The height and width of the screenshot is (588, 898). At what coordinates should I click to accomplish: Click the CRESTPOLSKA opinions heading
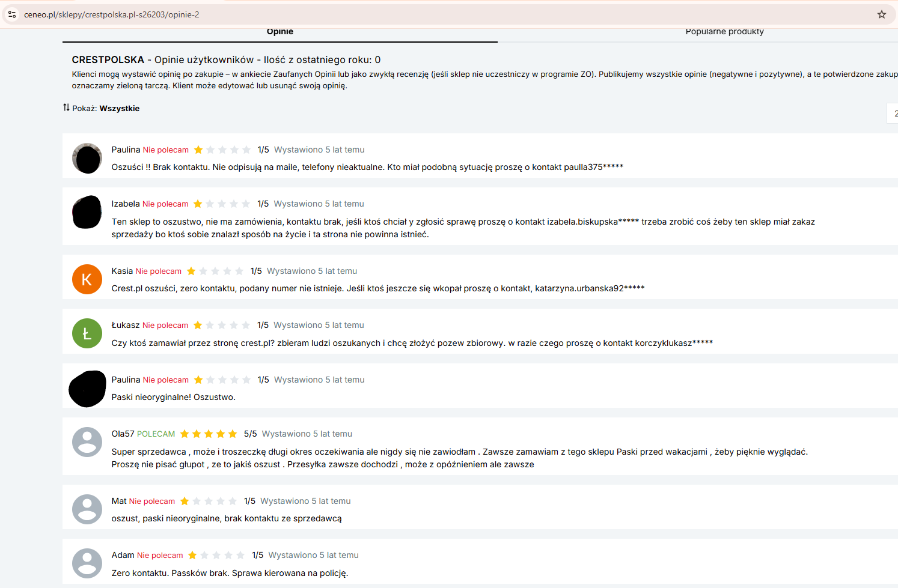(226, 60)
